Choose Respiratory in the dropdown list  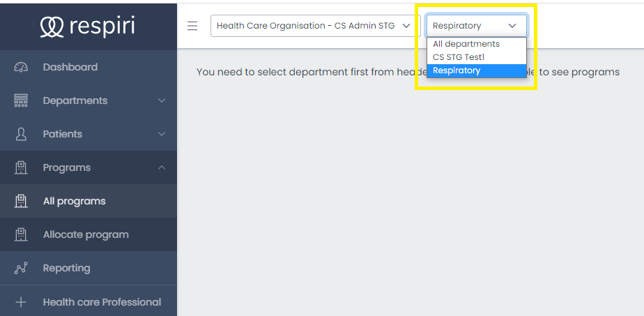pyautogui.click(x=457, y=70)
